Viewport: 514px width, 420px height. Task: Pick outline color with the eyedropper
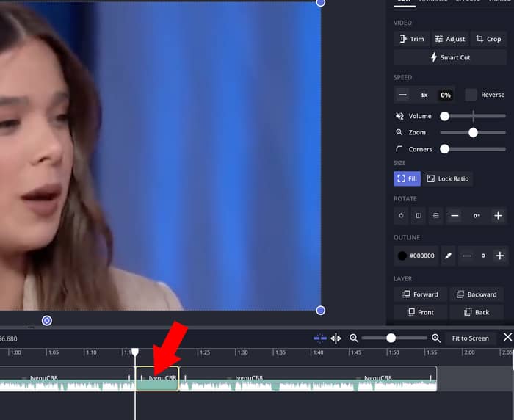pyautogui.click(x=448, y=256)
